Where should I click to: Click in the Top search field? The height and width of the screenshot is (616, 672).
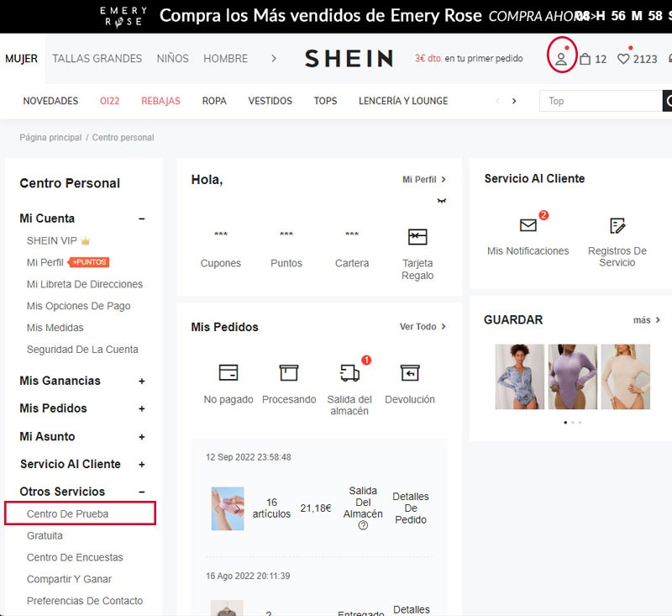[x=601, y=101]
